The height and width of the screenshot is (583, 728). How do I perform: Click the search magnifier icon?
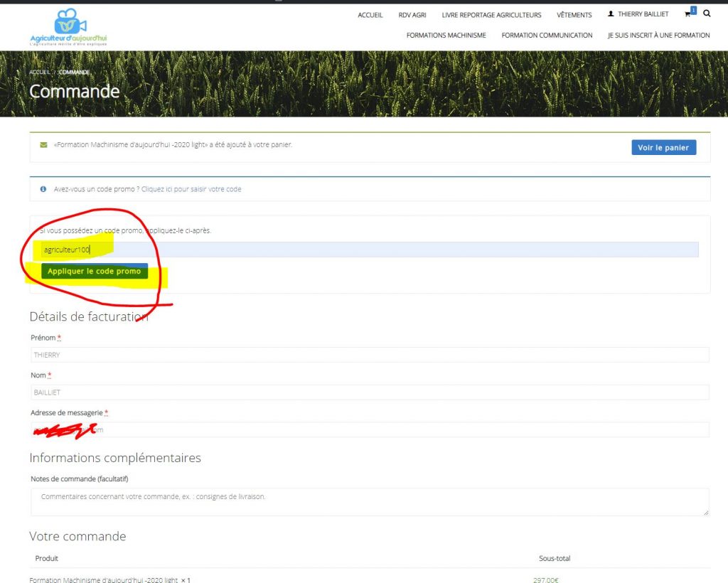point(707,14)
